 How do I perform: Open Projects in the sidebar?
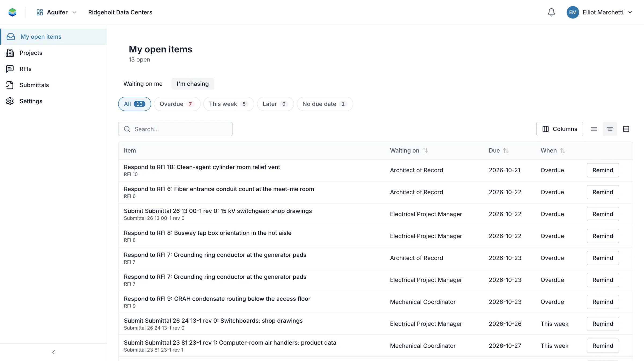tap(54, 53)
